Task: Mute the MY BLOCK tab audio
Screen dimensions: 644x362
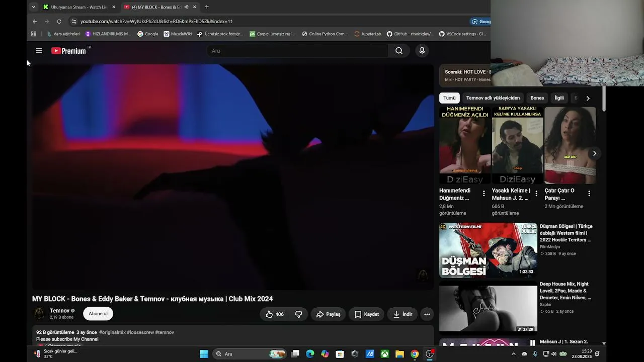Action: tap(186, 7)
